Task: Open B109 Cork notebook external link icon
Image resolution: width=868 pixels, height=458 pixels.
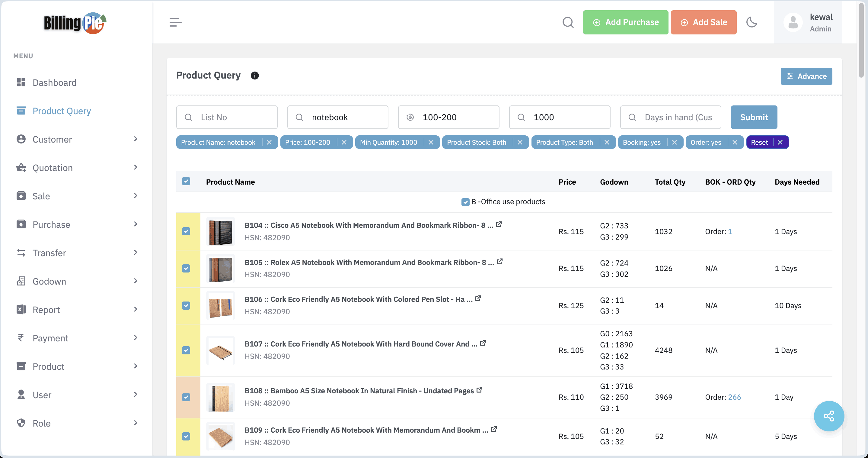Action: 494,429
